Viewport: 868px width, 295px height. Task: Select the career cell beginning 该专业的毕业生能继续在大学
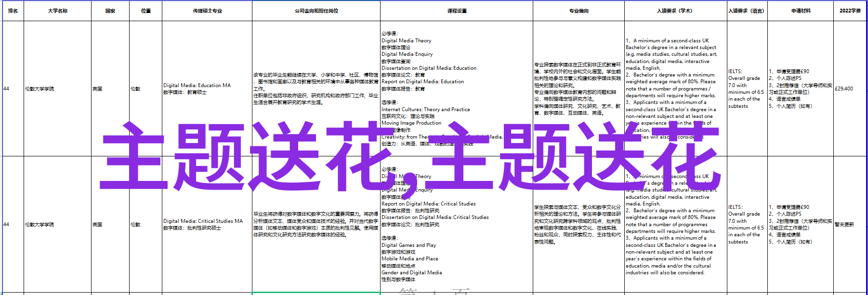(316, 89)
